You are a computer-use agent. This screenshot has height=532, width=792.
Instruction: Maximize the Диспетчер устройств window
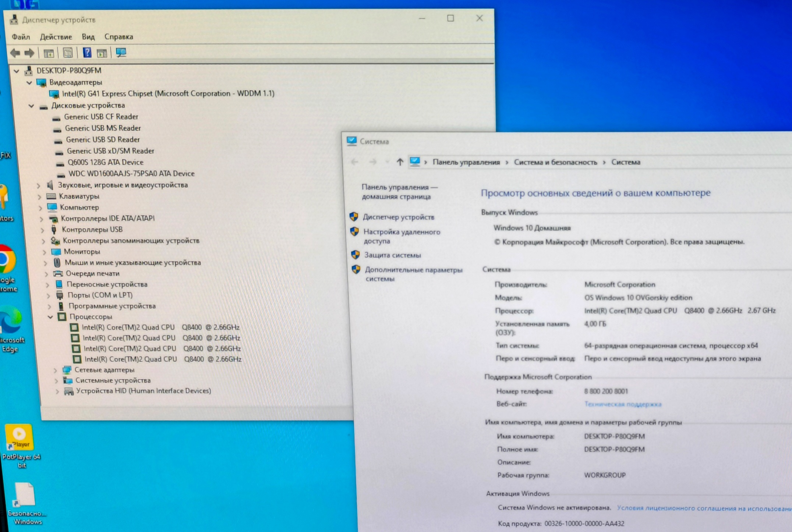[450, 18]
